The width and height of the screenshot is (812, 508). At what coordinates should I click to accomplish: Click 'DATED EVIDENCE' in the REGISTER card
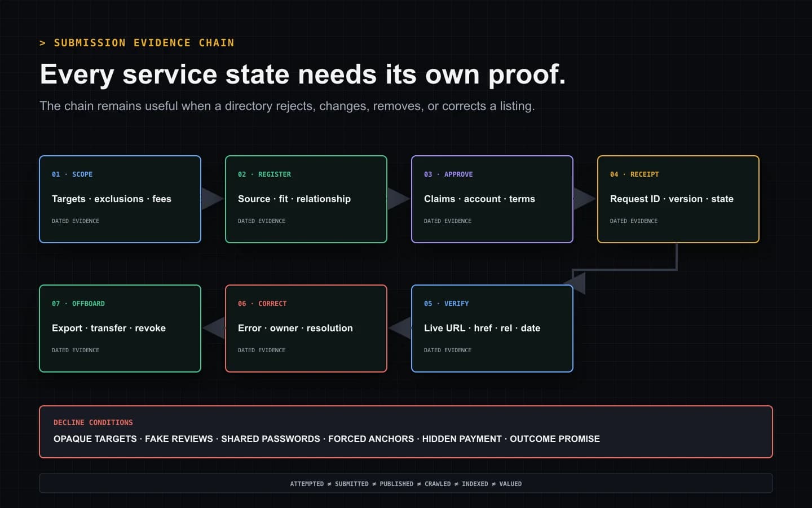(262, 221)
